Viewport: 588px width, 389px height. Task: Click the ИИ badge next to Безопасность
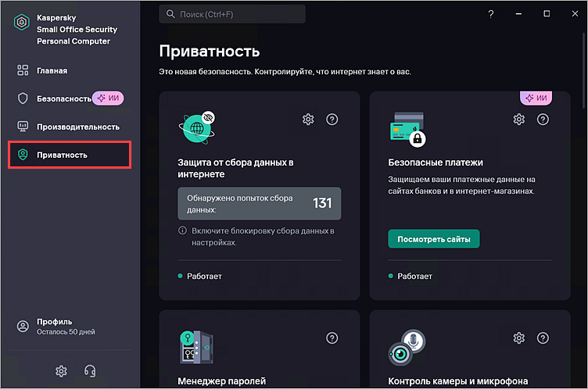click(x=108, y=98)
